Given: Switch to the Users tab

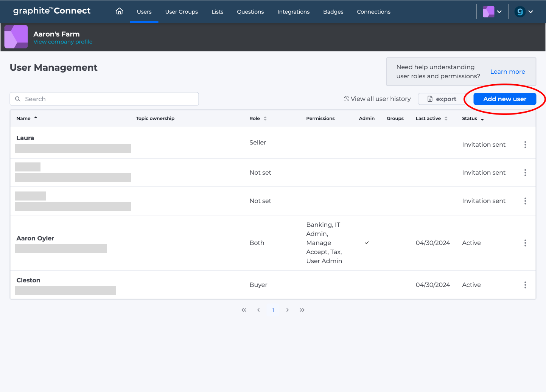Looking at the screenshot, I should click(144, 12).
